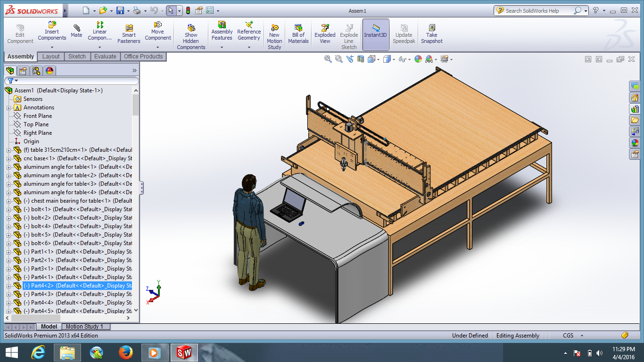Click the Rebuild traffic light icon
This screenshot has height=362, width=644.
[x=188, y=10]
